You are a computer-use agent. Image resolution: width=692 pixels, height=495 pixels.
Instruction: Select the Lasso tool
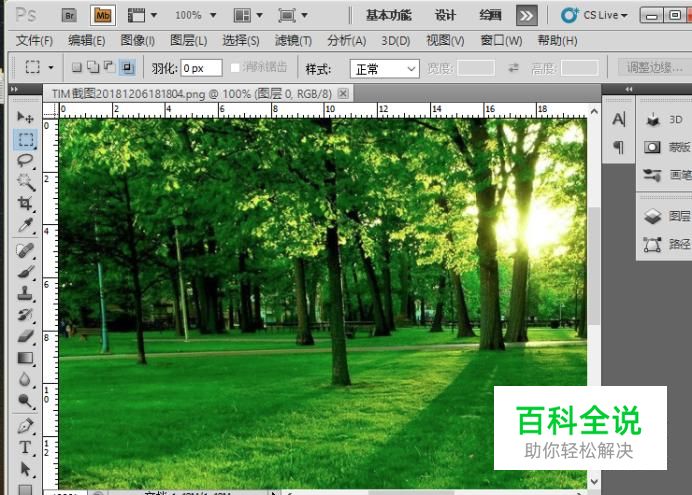click(x=26, y=160)
